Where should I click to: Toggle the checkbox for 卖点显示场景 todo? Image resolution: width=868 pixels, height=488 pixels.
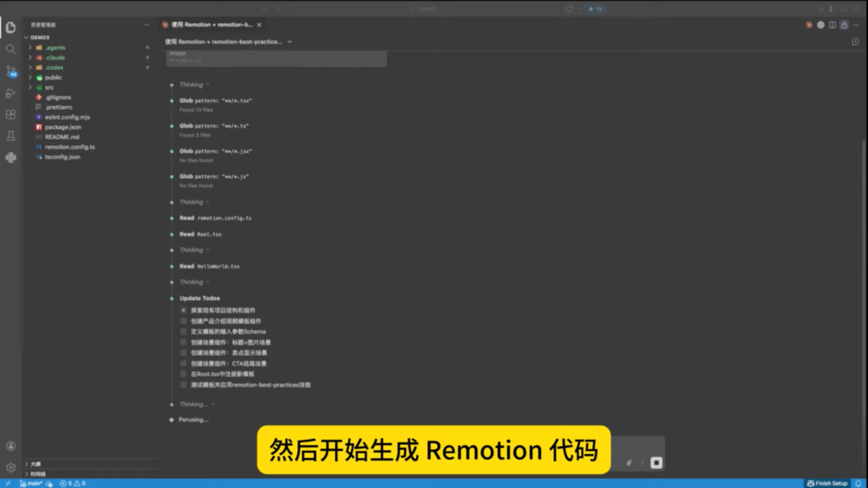pyautogui.click(x=183, y=352)
